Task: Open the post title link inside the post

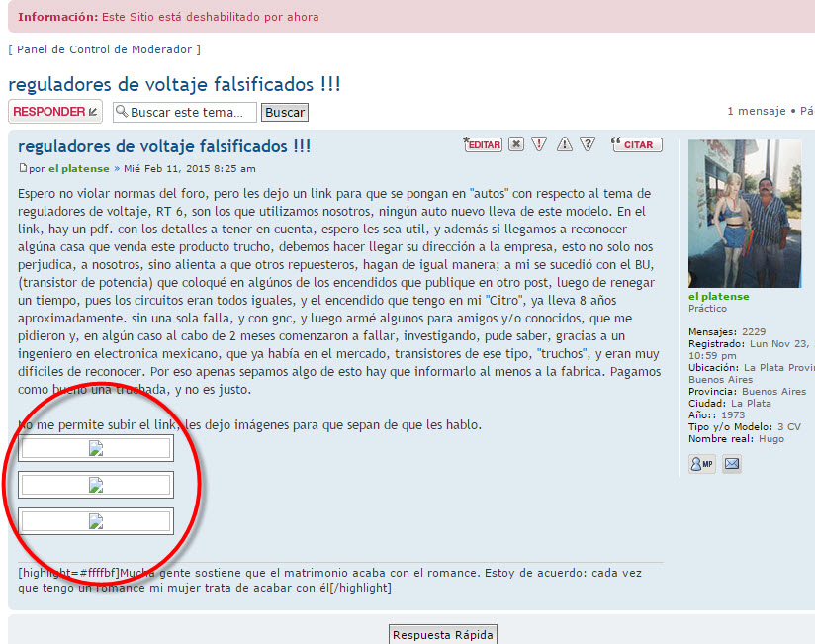Action: (x=164, y=146)
